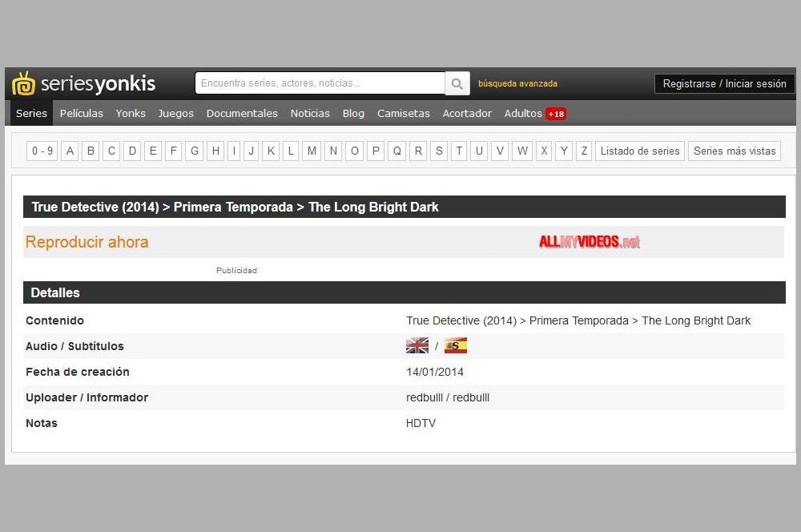The height and width of the screenshot is (532, 801).
Task: Filter series by letter A
Action: click(x=70, y=151)
